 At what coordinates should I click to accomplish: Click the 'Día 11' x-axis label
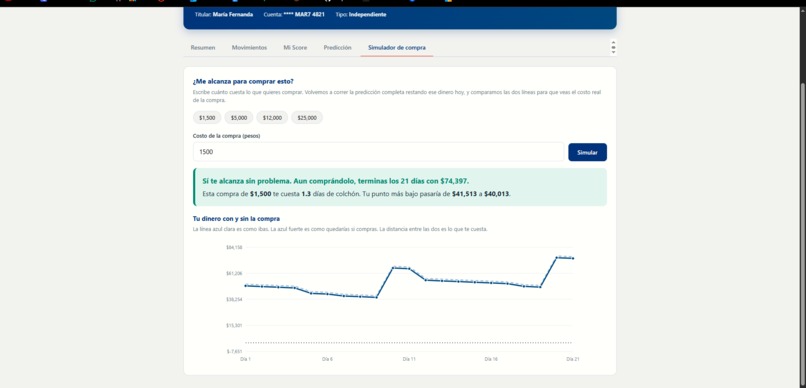409,359
